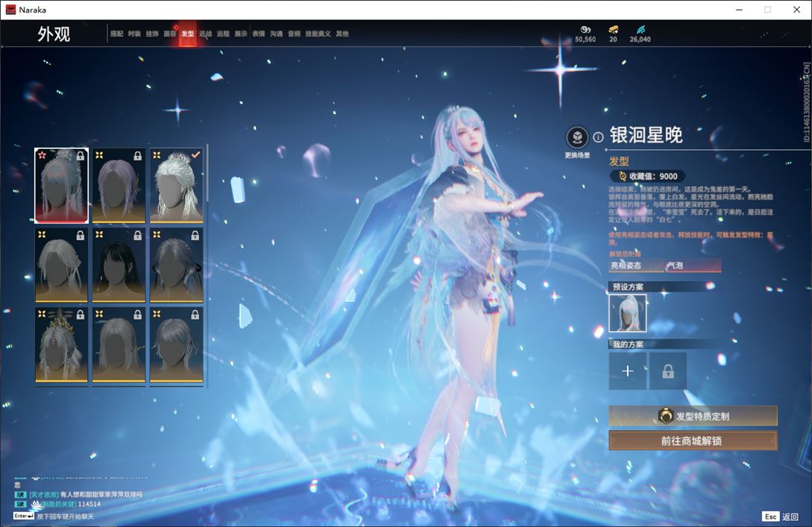Open the info icon beside 银洄星晚
812x527 pixels.
tap(598, 137)
